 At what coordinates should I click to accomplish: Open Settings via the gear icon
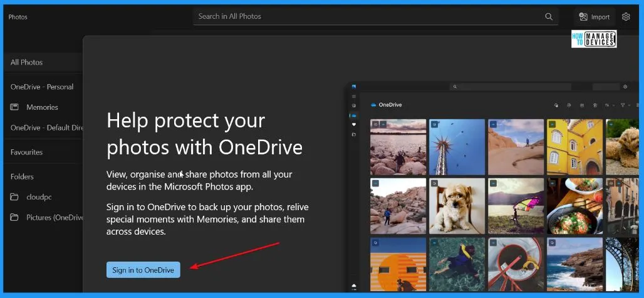(626, 17)
